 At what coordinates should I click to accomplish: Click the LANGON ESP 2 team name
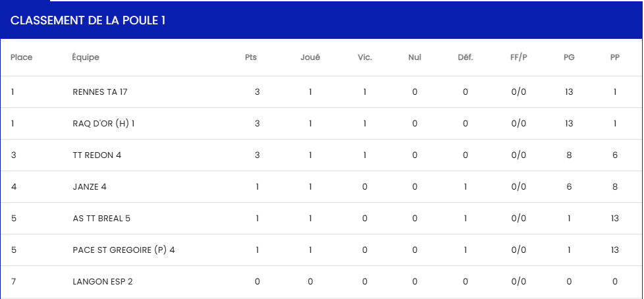coord(103,282)
